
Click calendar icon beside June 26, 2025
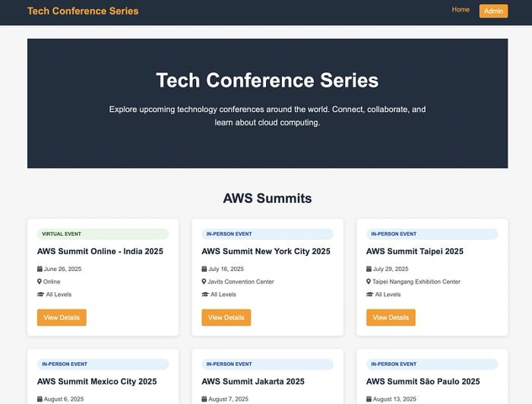(40, 269)
